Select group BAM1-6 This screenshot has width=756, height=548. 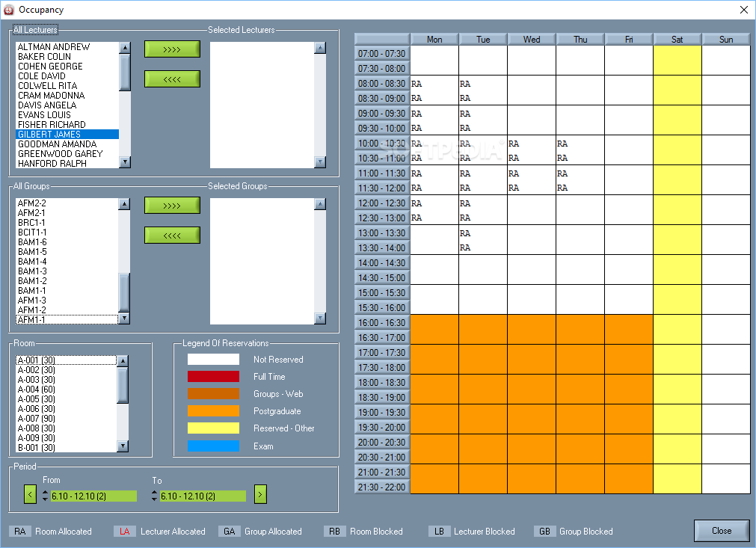(67, 242)
